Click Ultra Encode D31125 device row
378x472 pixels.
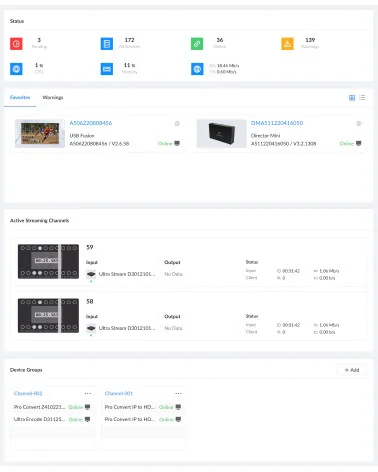click(x=52, y=419)
